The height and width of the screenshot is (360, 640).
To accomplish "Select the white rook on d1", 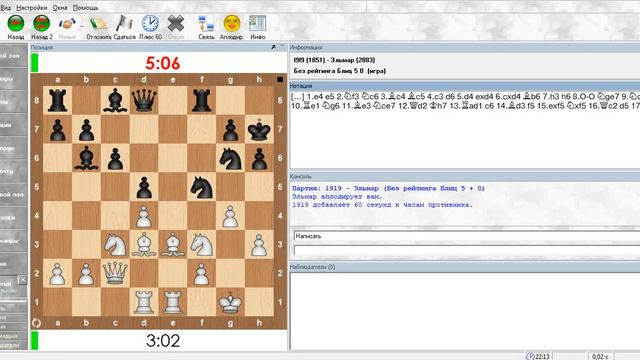I will tap(144, 302).
